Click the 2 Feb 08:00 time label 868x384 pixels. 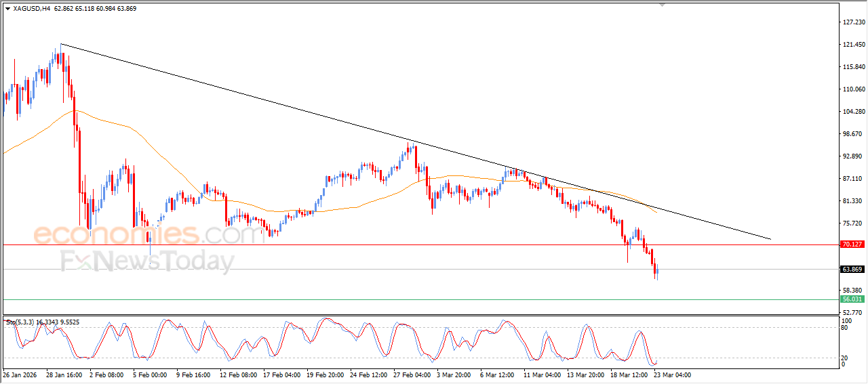106,375
